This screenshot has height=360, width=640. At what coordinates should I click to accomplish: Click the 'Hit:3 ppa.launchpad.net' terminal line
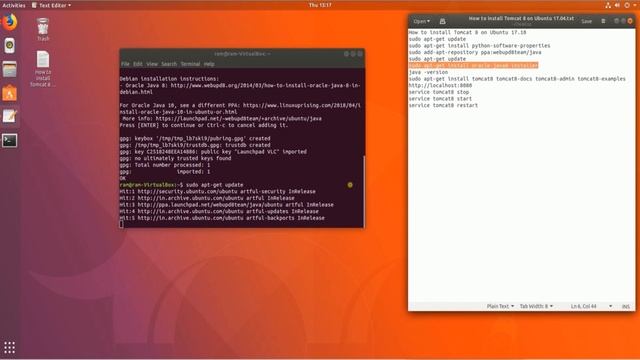click(x=227, y=205)
